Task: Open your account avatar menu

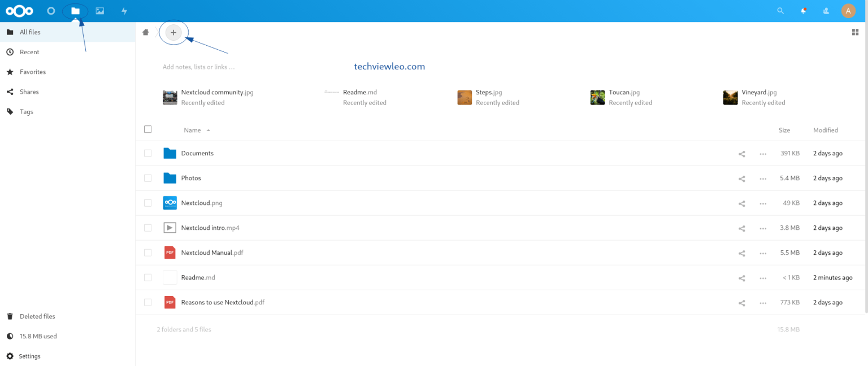Action: pyautogui.click(x=848, y=11)
